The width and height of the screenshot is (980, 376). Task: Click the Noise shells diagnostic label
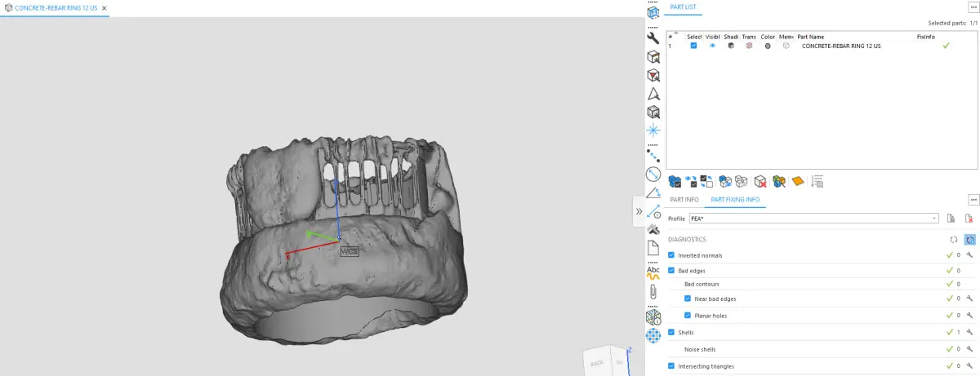[x=700, y=349]
